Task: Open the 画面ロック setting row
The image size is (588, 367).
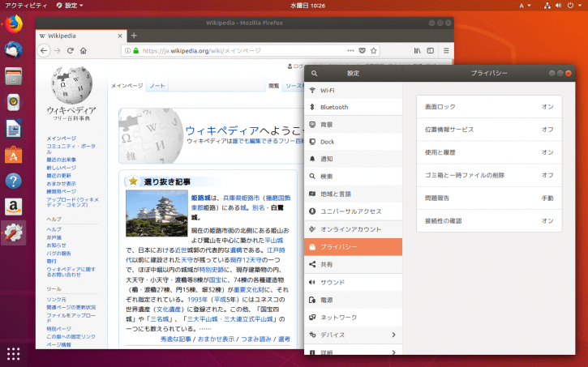Action: (489, 107)
